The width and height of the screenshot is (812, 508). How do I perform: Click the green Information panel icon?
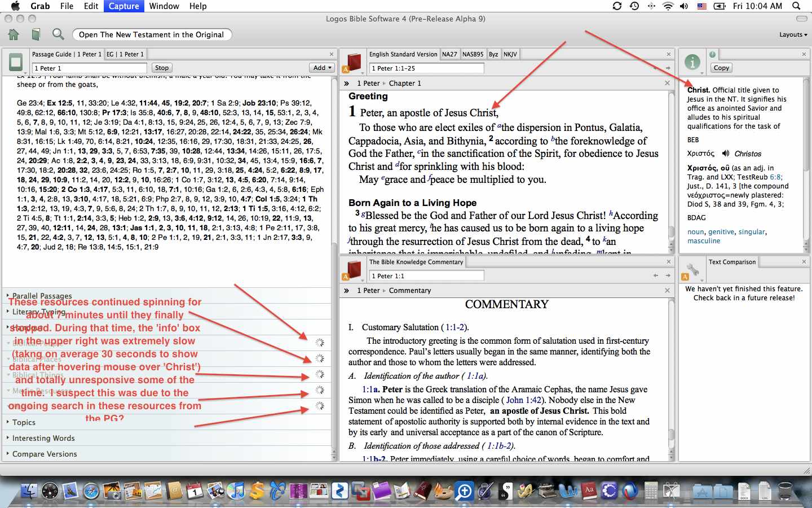coord(692,62)
